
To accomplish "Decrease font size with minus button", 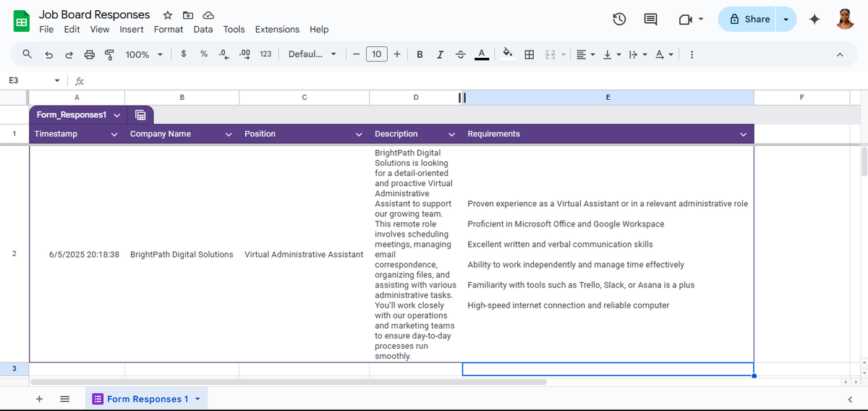I will (x=357, y=54).
